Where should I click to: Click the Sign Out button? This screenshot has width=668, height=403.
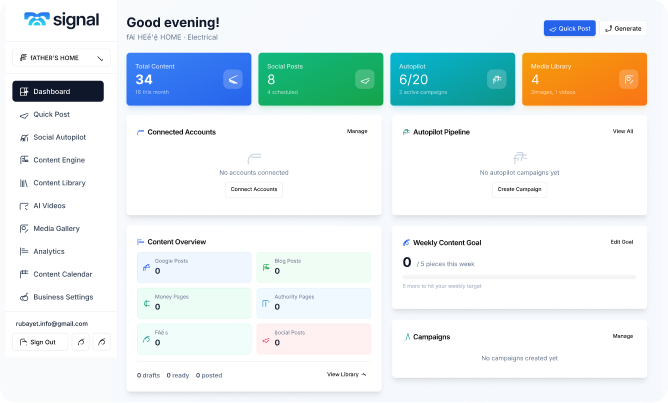pyautogui.click(x=40, y=342)
